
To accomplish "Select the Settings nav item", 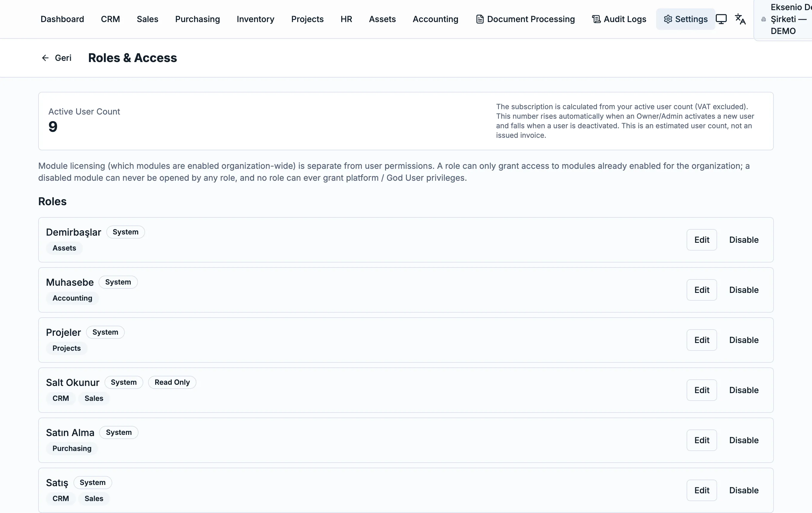I will [x=685, y=19].
